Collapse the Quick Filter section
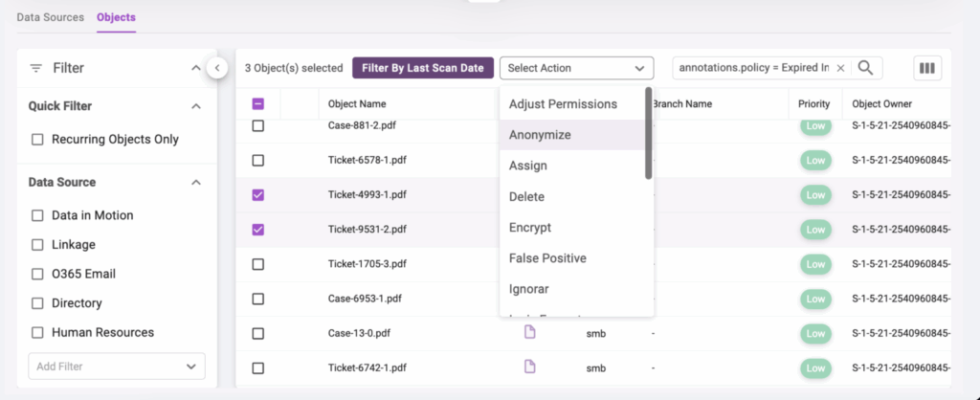 pyautogui.click(x=196, y=106)
